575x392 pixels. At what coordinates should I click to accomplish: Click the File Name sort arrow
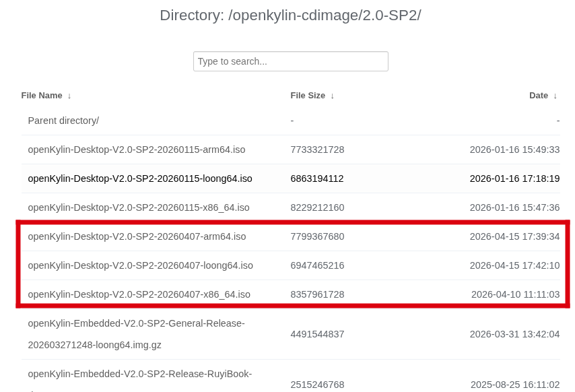tap(69, 96)
